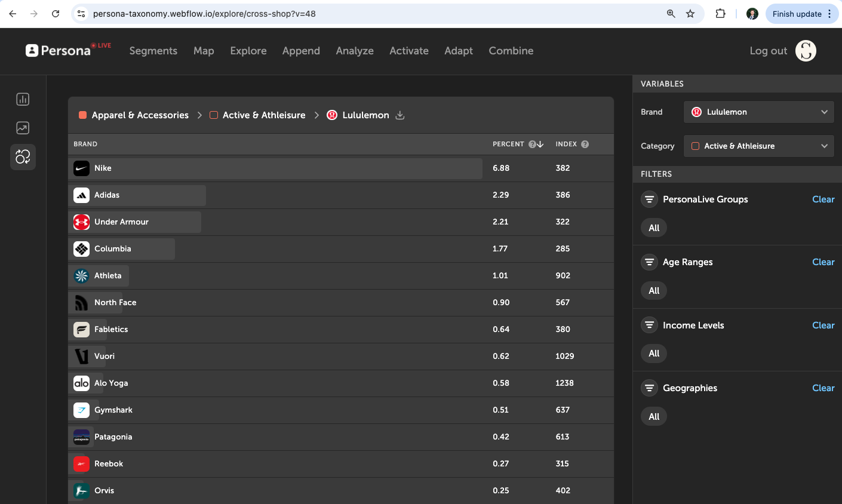
Task: Click the INDEX column header
Action: click(x=566, y=144)
